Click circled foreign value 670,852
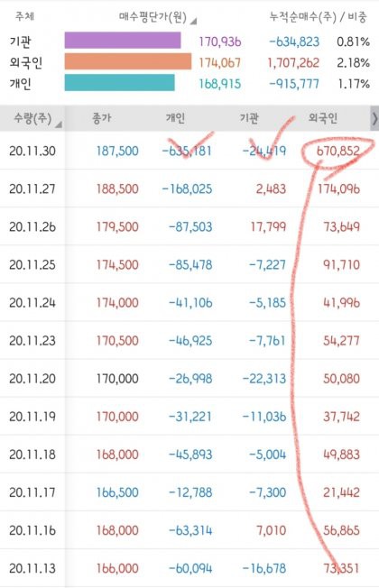The width and height of the screenshot is (379, 588). [338, 152]
